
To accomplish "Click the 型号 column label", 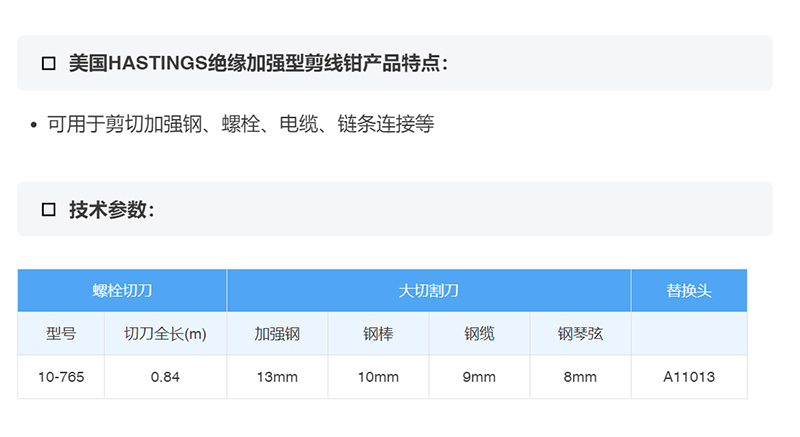I will tap(61, 334).
